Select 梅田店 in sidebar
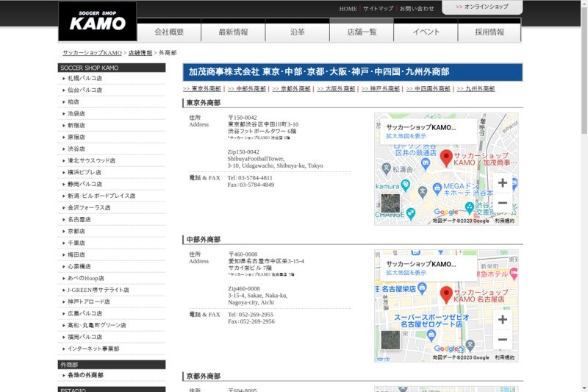588x392 pixels. tap(76, 254)
